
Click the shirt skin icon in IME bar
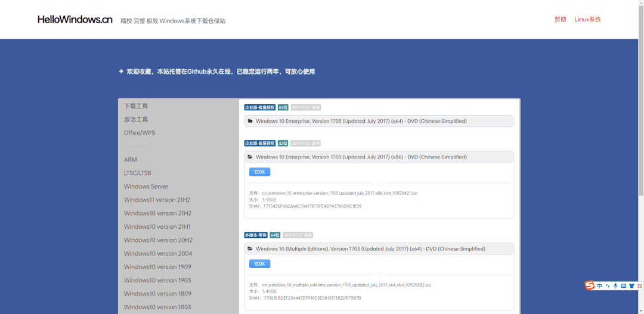click(x=631, y=286)
